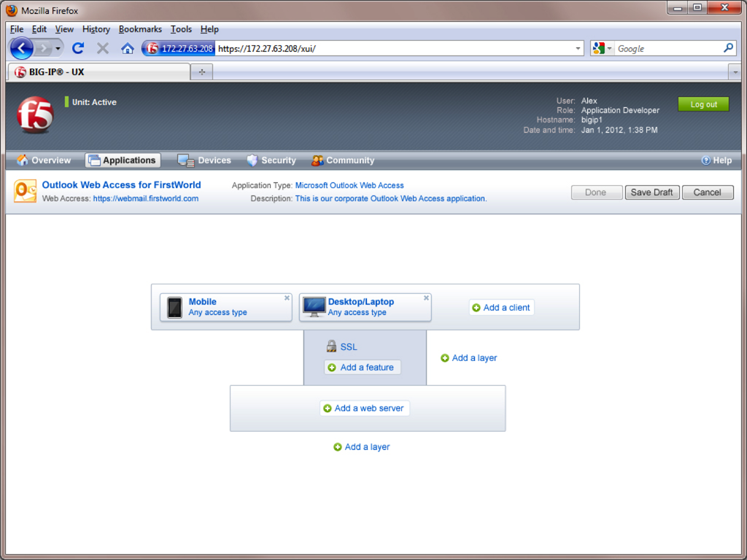This screenshot has width=747, height=560.
Task: Click the Outlook application icon
Action: [x=26, y=192]
